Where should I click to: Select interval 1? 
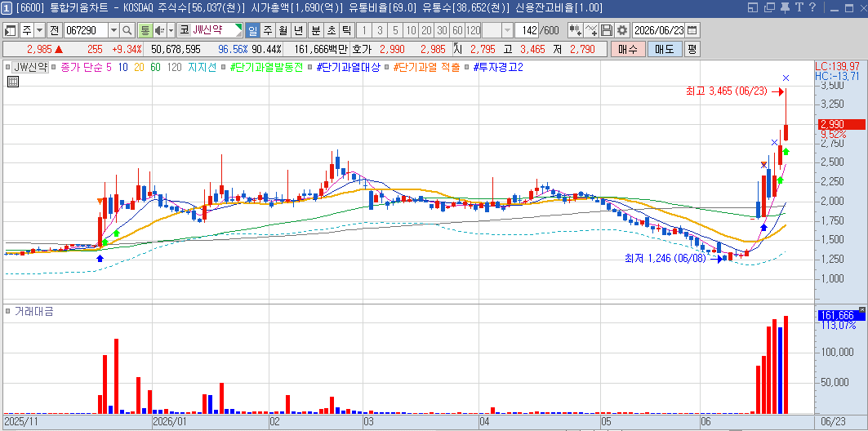pos(364,30)
